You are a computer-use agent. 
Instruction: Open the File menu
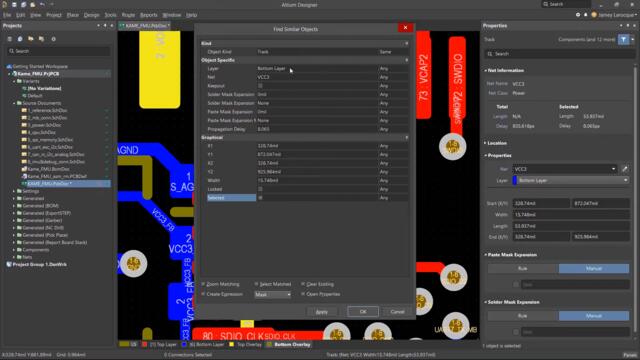pyautogui.click(x=7, y=15)
